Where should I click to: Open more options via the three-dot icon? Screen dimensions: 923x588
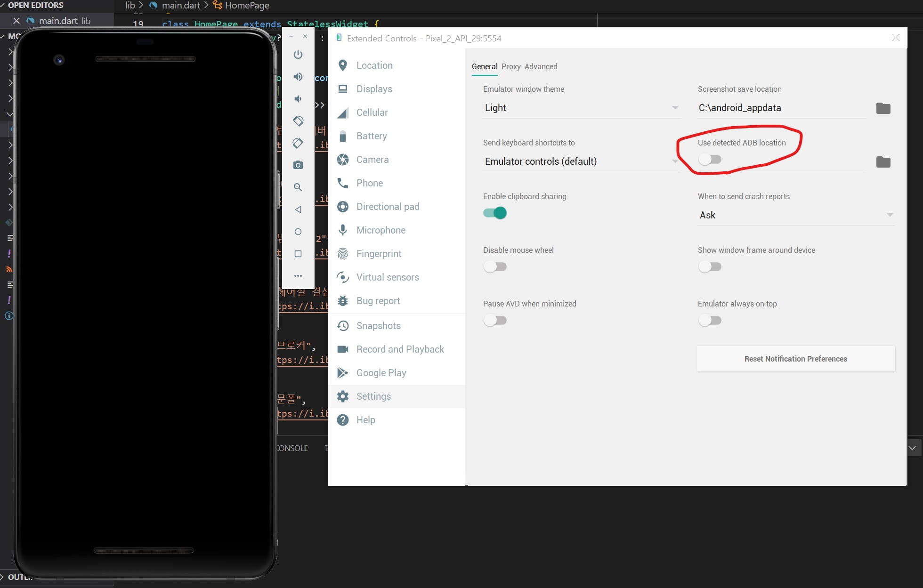(x=298, y=276)
